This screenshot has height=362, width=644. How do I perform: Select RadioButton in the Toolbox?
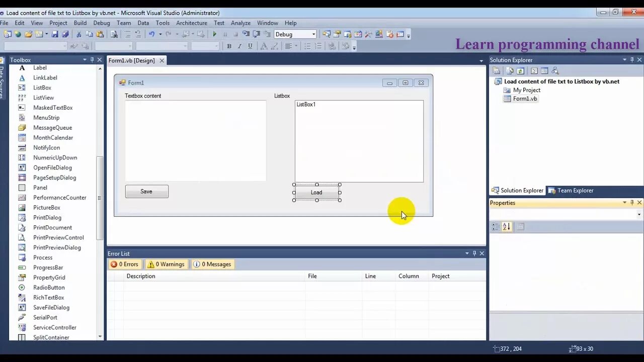[x=49, y=288]
